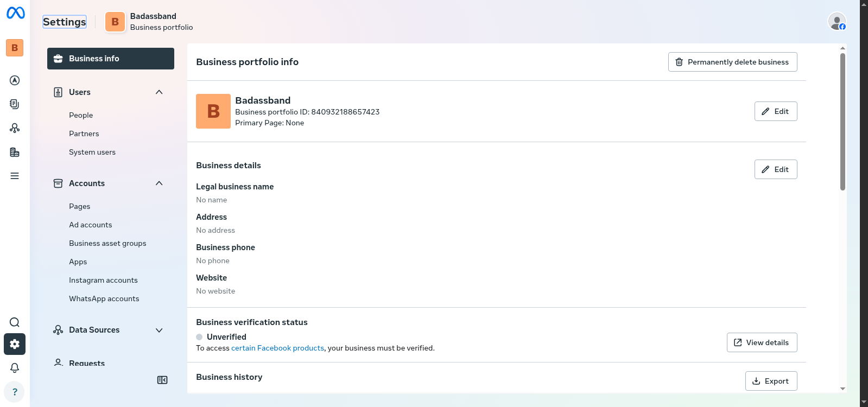Click Permanently delete business button
Viewport: 868px width, 407px height.
click(x=732, y=62)
